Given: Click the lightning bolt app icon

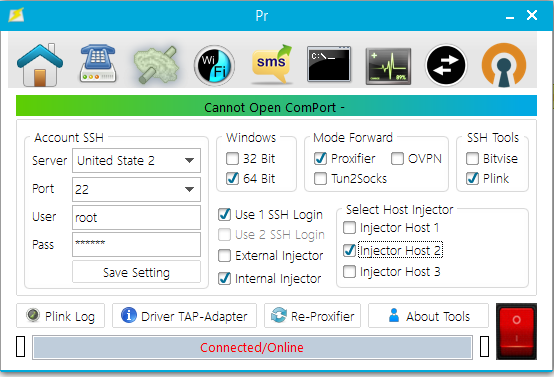Looking at the screenshot, I should coord(16,15).
